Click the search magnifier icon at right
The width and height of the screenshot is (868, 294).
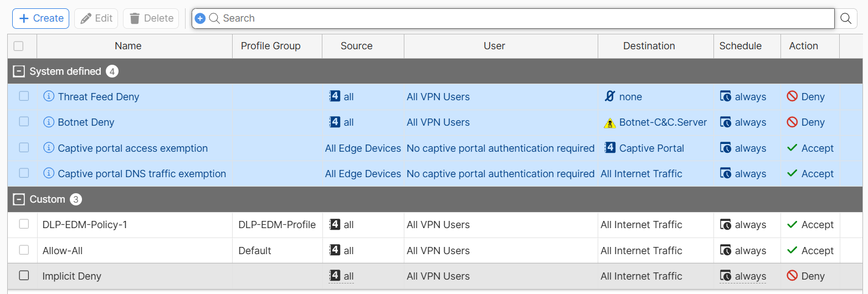846,18
